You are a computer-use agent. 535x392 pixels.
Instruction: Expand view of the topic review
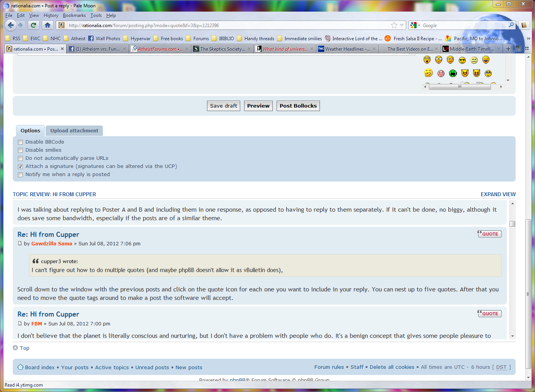(498, 194)
